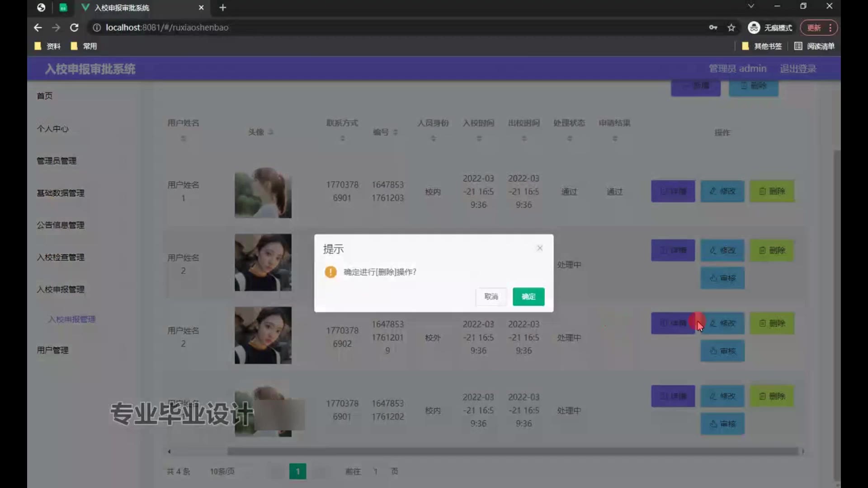Viewport: 868px width, 488px height.
Task: Bookmark this page with star icon
Action: pos(731,28)
